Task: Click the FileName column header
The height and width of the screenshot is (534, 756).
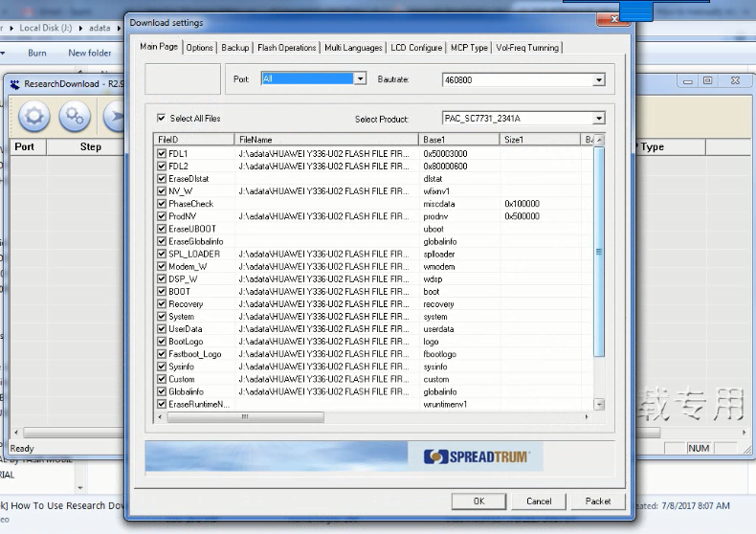Action: [x=326, y=140]
